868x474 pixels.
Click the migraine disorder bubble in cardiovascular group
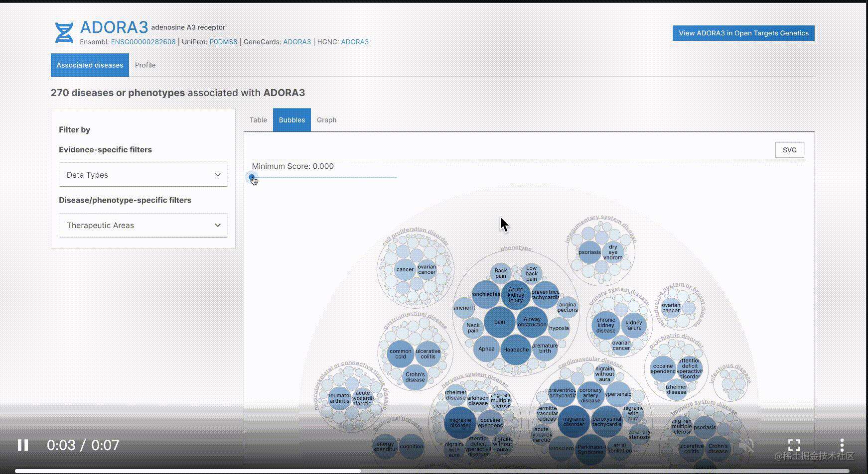[574, 421]
